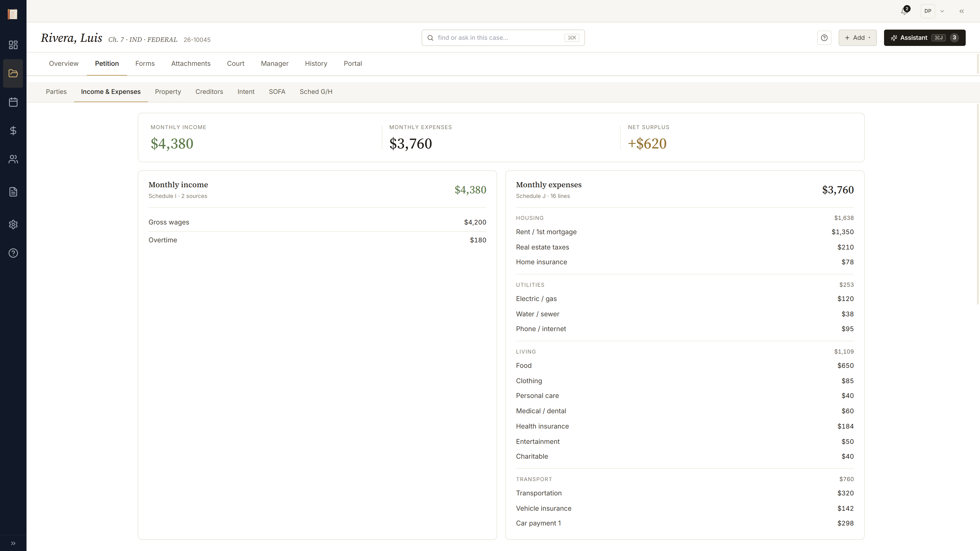Open the user menu chevron beside DP
Screen dimensions: 980x551
(942, 11)
